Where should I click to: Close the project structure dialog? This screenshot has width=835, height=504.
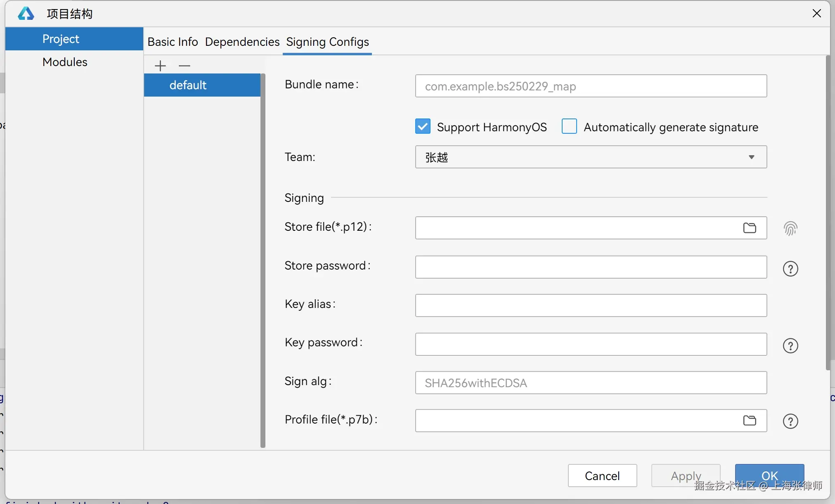click(816, 13)
